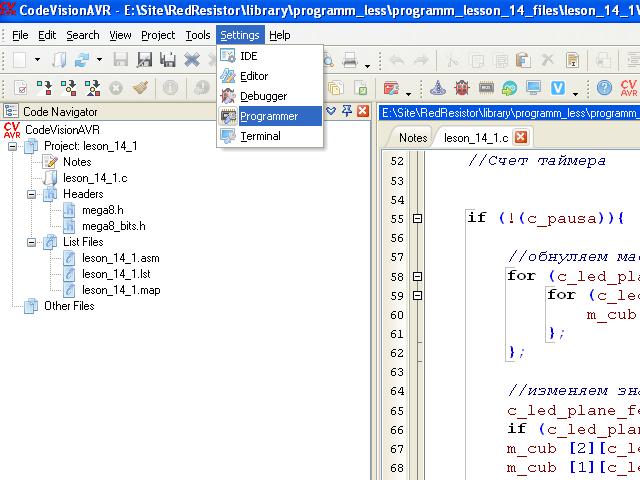Image resolution: width=640 pixels, height=480 pixels.
Task: Select leson_14_1.c in project tree
Action: click(x=95, y=178)
